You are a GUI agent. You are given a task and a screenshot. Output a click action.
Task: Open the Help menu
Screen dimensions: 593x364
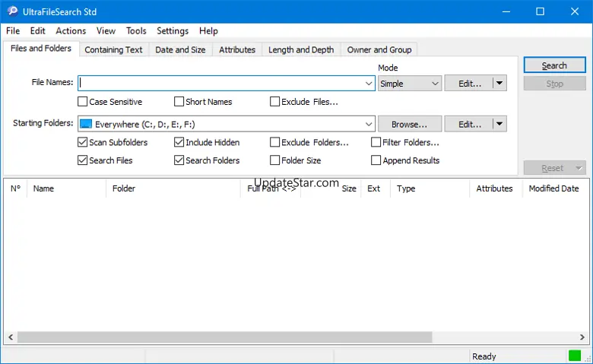tap(208, 31)
